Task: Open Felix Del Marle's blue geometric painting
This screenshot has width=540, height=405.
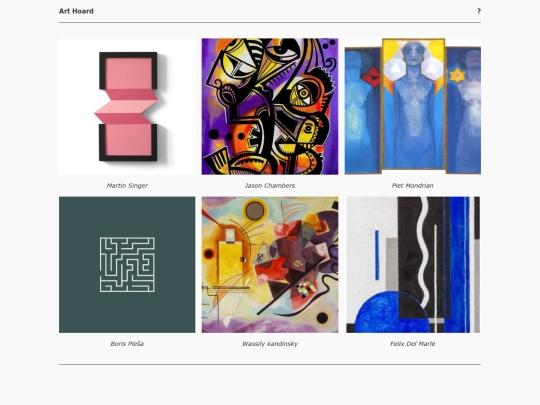Action: pyautogui.click(x=413, y=264)
